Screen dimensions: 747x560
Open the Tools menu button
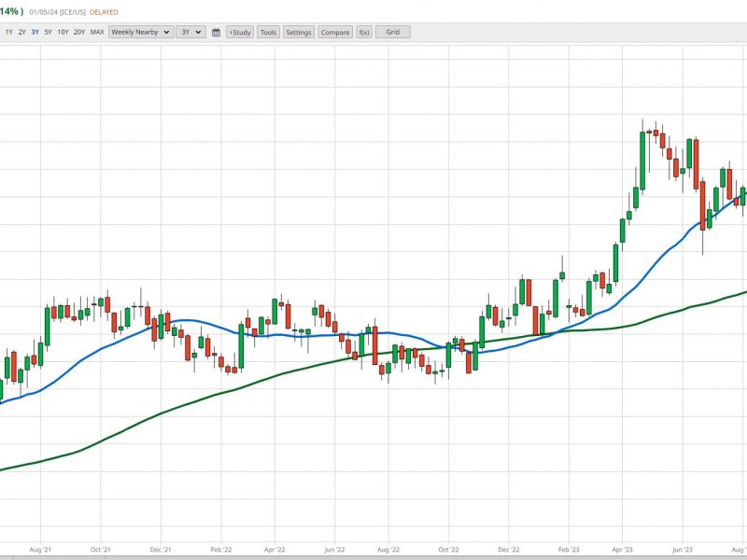(268, 33)
